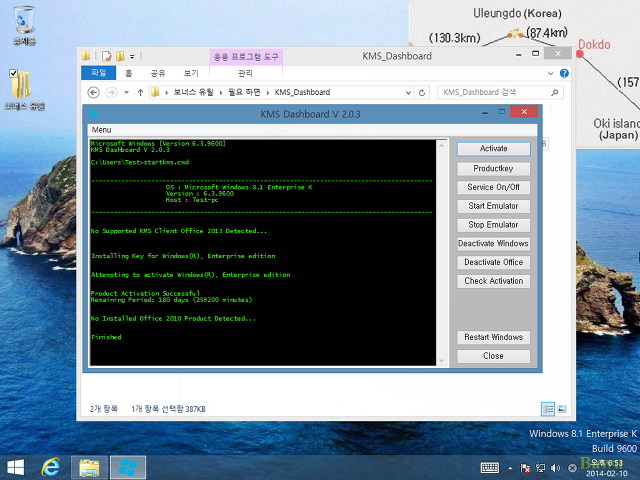
Task: Select the 응용 프로그램 도구 contextual tab
Action: tap(246, 57)
